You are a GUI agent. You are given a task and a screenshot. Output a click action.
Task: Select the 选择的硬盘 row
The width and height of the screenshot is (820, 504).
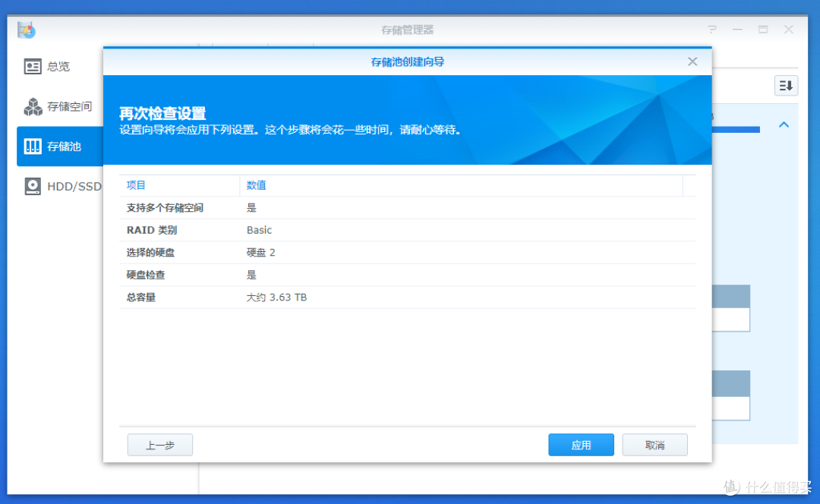(407, 253)
